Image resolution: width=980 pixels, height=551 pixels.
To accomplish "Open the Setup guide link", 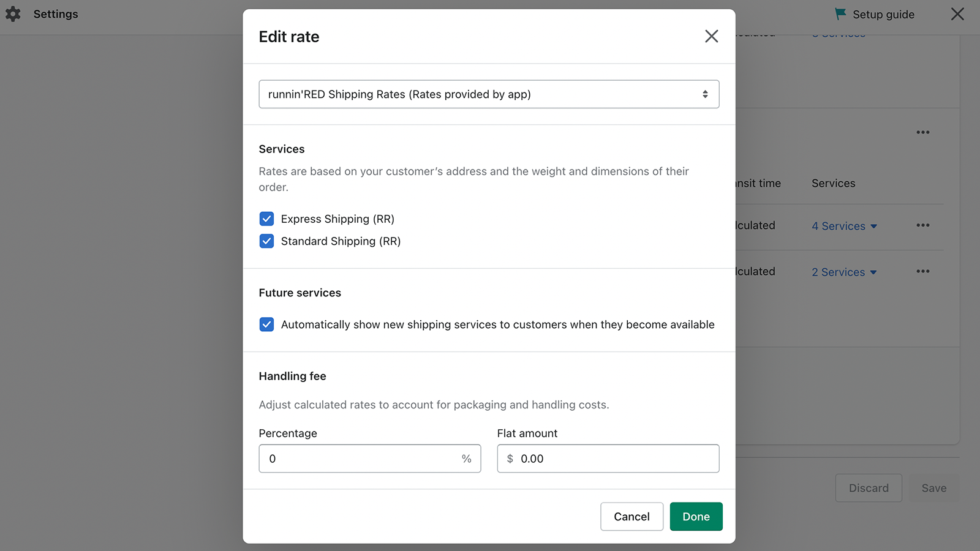I will click(x=883, y=14).
